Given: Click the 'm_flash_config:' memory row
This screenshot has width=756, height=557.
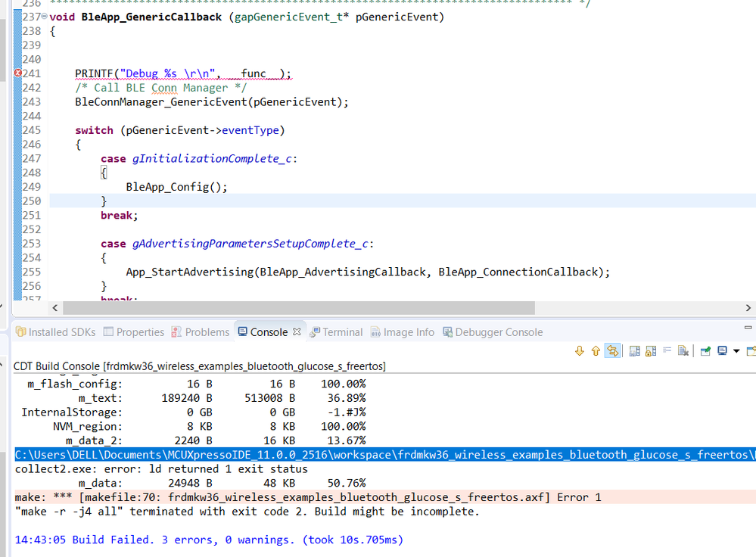Looking at the screenshot, I should pyautogui.click(x=196, y=384).
